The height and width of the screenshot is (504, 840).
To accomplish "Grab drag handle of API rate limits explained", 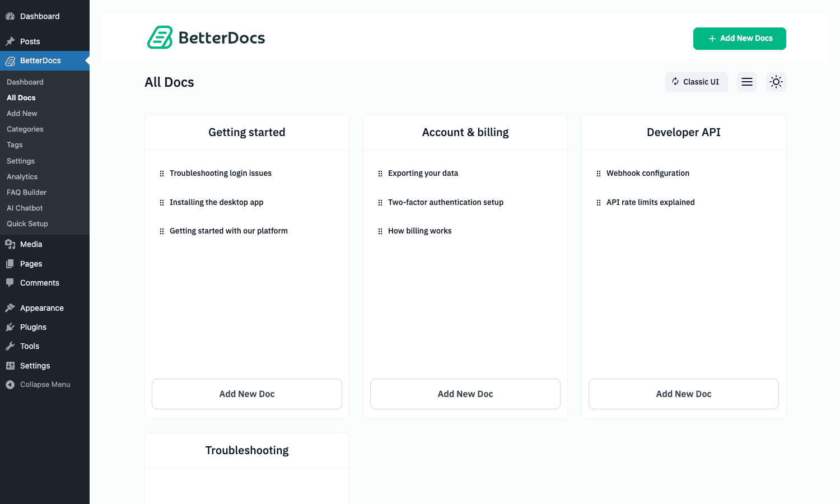I will 599,203.
